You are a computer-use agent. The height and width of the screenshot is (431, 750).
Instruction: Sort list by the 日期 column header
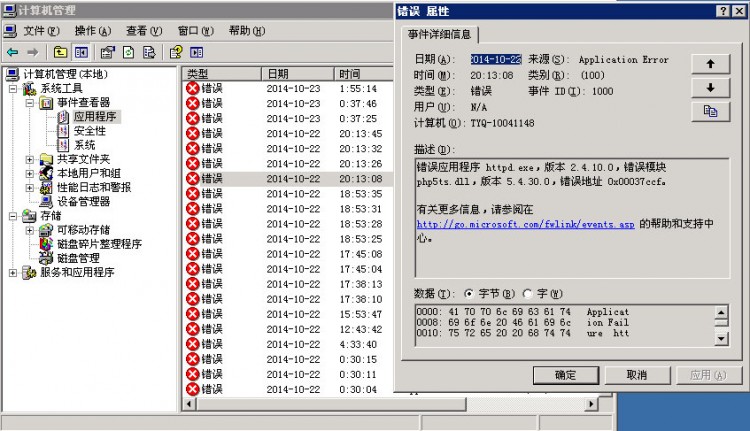(298, 74)
